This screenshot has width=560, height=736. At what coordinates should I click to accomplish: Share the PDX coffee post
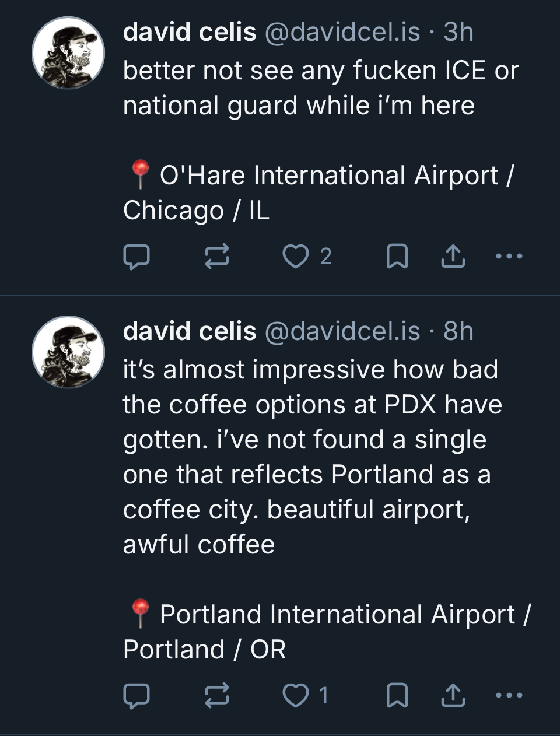pos(453,696)
